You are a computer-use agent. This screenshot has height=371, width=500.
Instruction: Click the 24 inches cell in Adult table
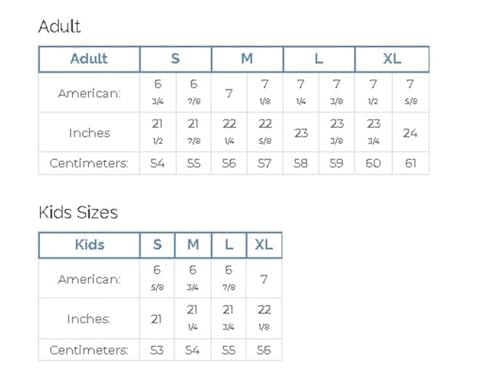(411, 133)
